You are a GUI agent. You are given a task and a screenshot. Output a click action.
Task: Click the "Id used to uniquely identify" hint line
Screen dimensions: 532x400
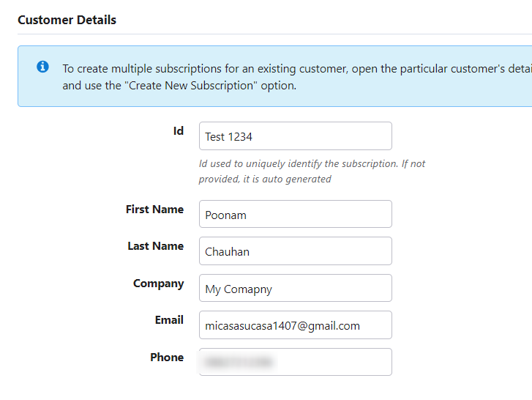pyautogui.click(x=312, y=163)
